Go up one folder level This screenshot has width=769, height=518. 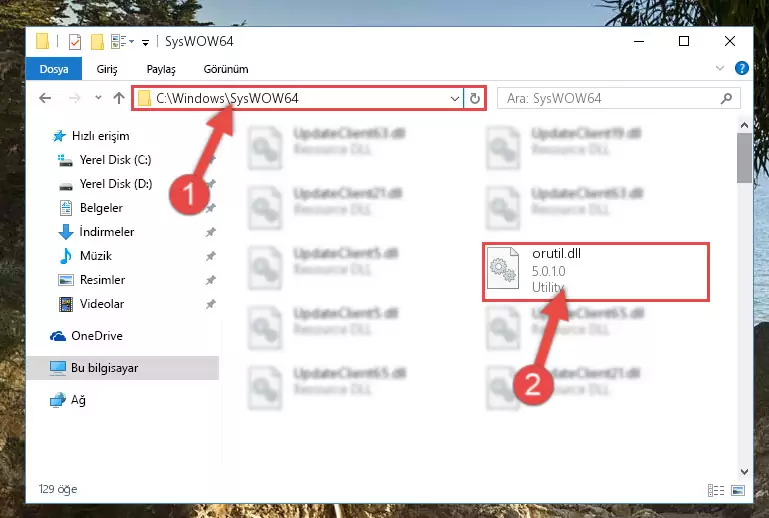pyautogui.click(x=119, y=98)
